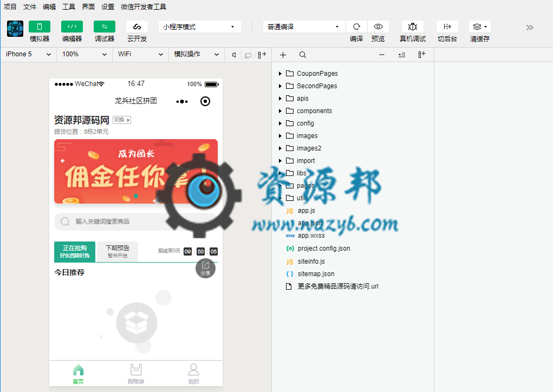Open the 工具 menu
This screenshot has width=553, height=392.
coord(69,6)
